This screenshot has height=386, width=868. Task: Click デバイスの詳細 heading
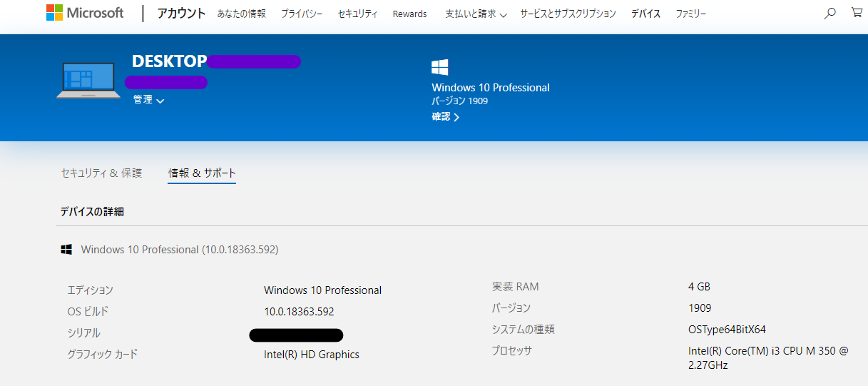pyautogui.click(x=93, y=211)
